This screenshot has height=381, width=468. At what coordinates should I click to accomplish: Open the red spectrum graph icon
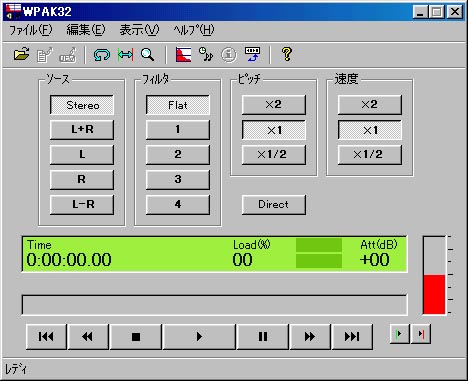point(183,54)
